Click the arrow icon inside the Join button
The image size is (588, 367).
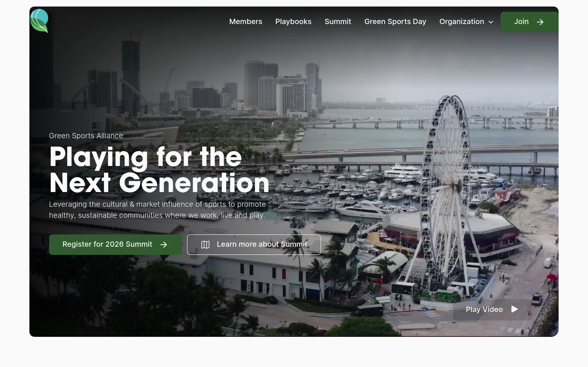540,22
